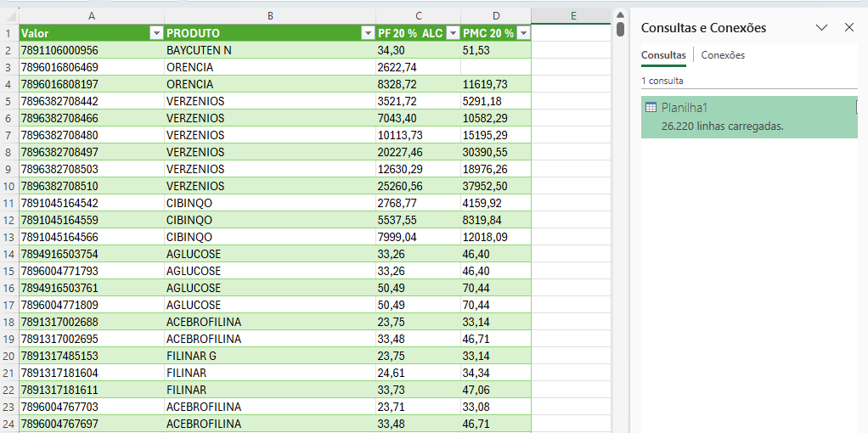Click CIBINQO in row 11
Viewport: 868px width, 433px height.
click(x=269, y=203)
